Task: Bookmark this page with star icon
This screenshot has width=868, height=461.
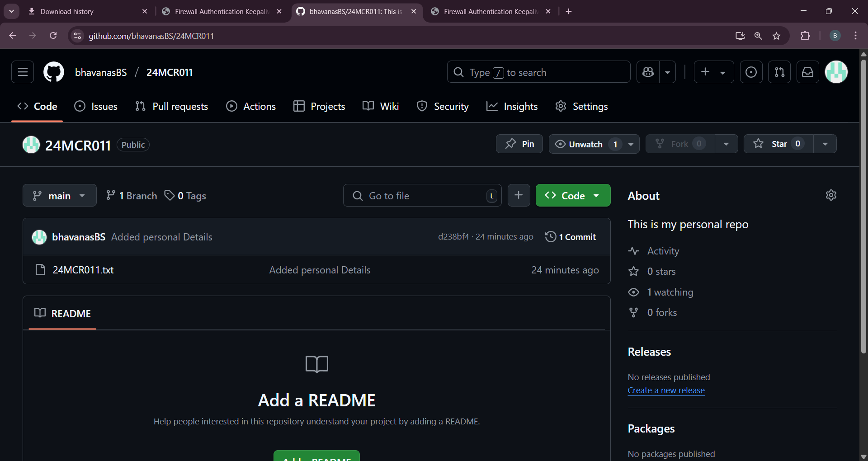Action: (776, 36)
